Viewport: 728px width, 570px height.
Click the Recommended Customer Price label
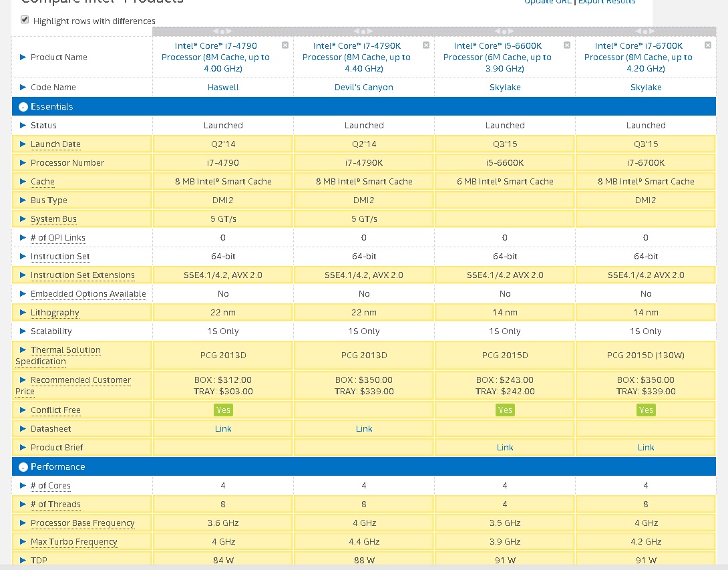(x=80, y=380)
